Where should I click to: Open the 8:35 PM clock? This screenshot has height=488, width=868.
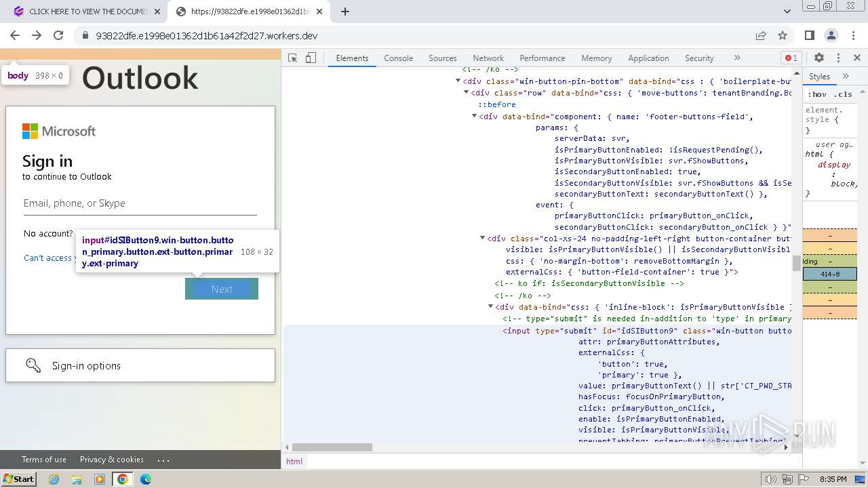(833, 479)
